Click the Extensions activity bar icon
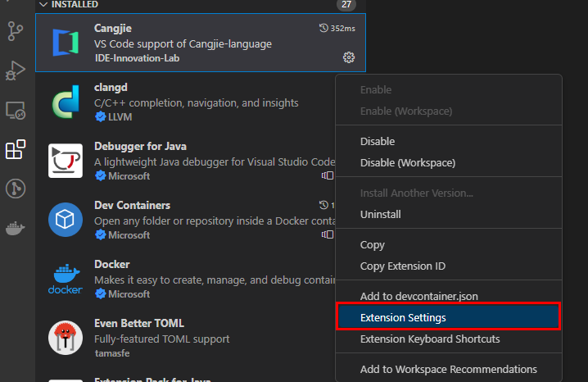Image resolution: width=588 pixels, height=382 pixels. coord(16,149)
